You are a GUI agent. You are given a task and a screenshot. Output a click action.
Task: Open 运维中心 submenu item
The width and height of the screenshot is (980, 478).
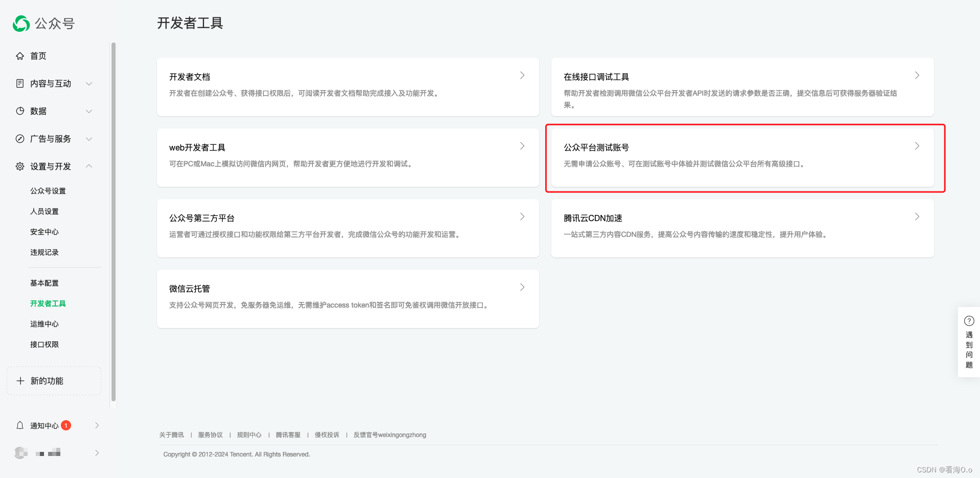[x=44, y=324]
